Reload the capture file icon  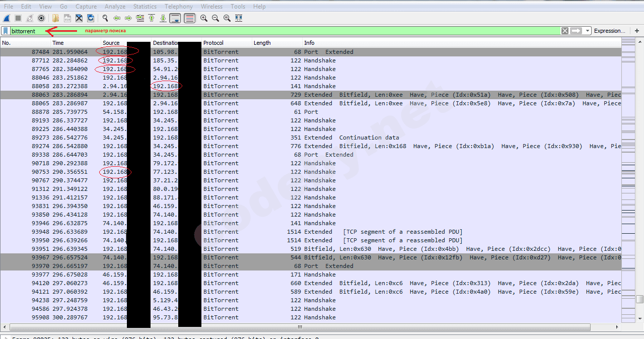pyautogui.click(x=91, y=18)
